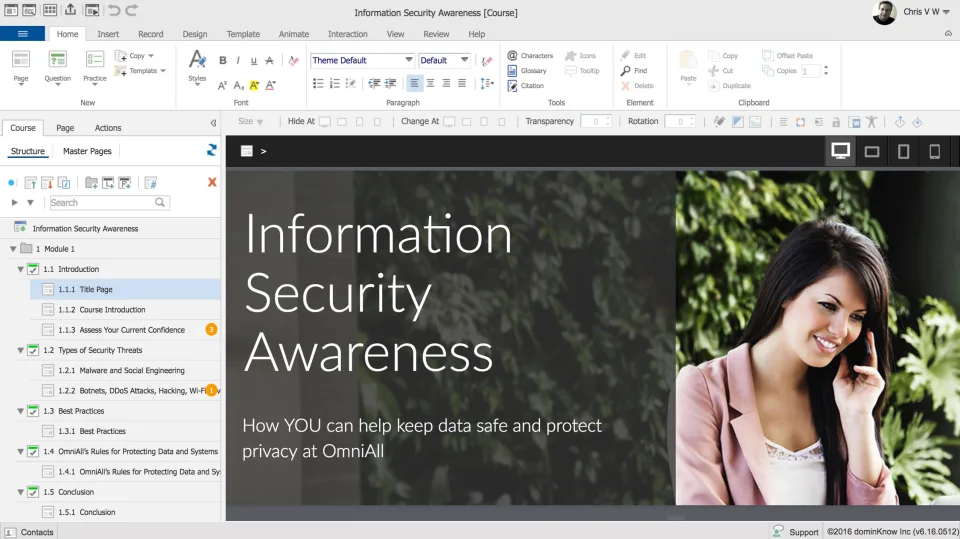Click the Redo arrow
The image size is (960, 539).
[132, 10]
